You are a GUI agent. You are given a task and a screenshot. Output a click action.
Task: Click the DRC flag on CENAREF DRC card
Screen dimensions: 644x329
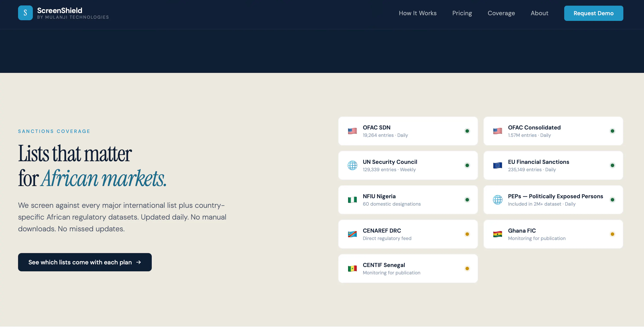coord(352,234)
